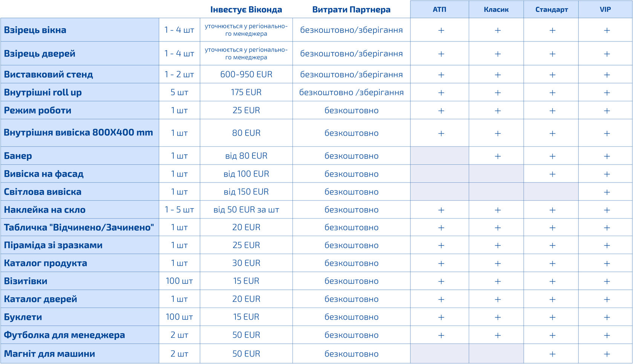This screenshot has height=364, width=633.
Task: Select the АТП column header
Action: coord(439,9)
